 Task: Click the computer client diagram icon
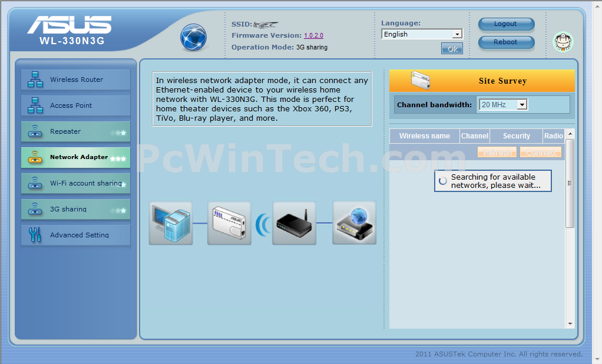171,223
